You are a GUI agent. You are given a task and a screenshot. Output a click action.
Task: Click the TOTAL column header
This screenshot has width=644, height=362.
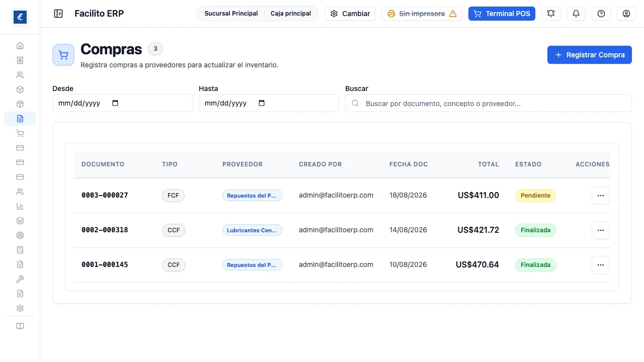pos(489,164)
